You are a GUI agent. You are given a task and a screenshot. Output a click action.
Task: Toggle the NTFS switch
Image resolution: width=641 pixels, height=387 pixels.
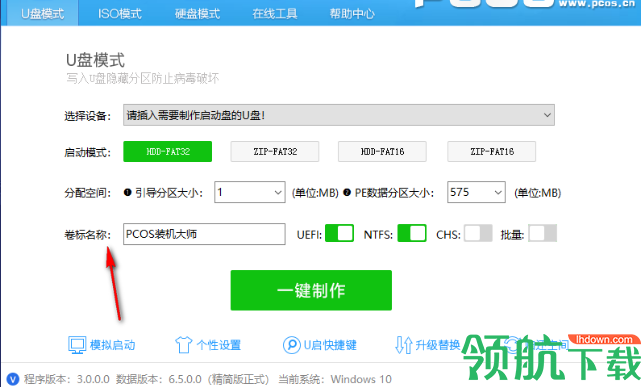coord(412,233)
